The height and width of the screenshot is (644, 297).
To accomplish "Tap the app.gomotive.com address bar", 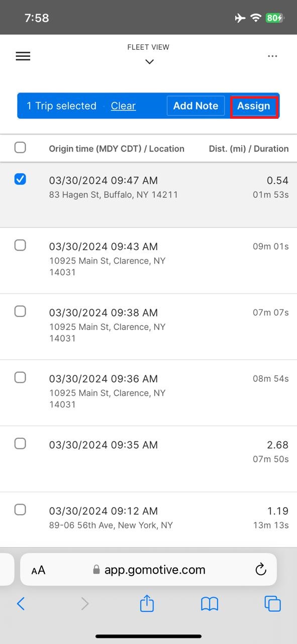I will pos(149,570).
